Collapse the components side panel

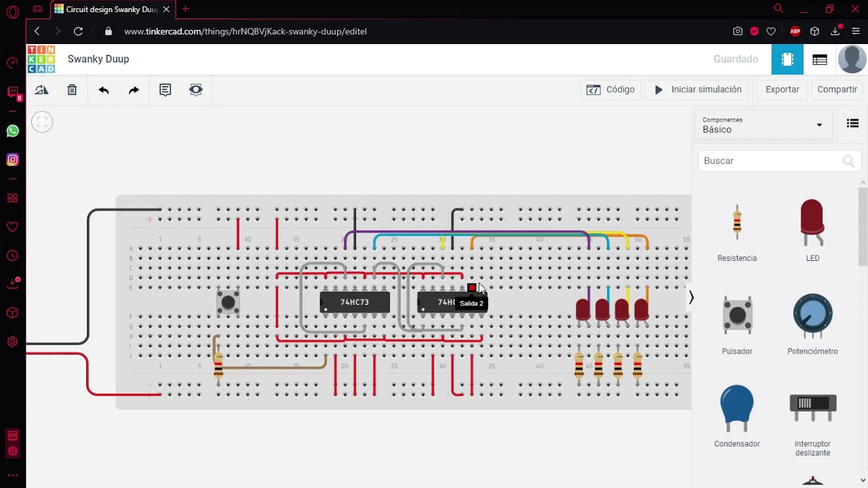tap(691, 298)
